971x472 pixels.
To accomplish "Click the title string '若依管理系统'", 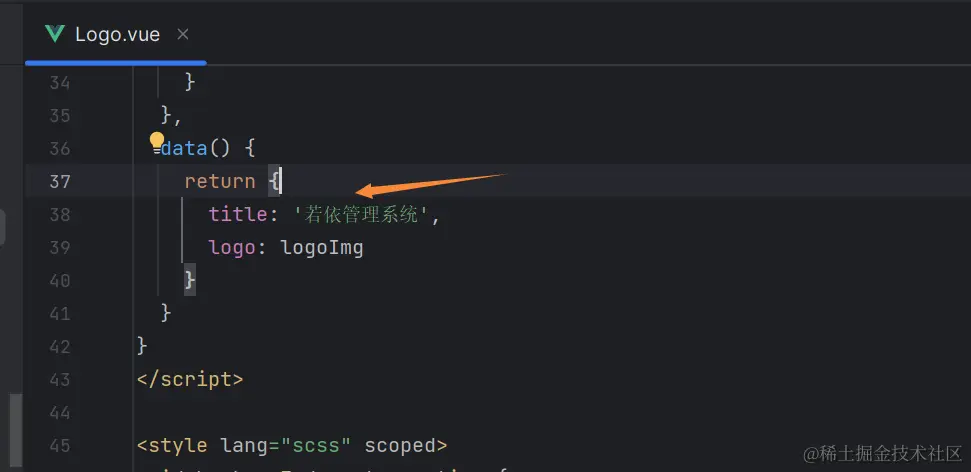I will coord(361,215).
